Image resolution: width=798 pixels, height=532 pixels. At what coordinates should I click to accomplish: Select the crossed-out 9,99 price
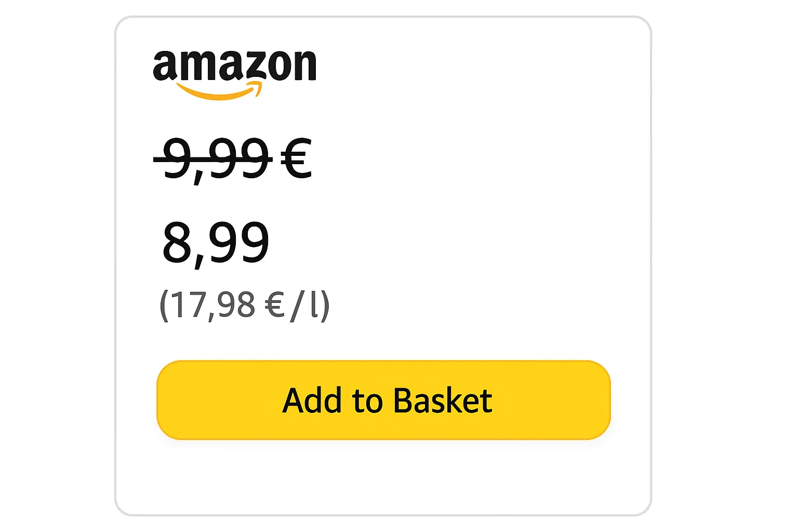(x=214, y=159)
